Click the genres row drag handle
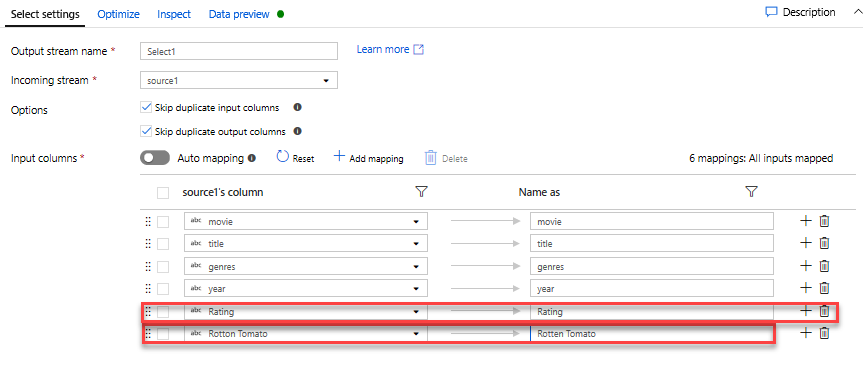The width and height of the screenshot is (863, 385). [x=148, y=267]
